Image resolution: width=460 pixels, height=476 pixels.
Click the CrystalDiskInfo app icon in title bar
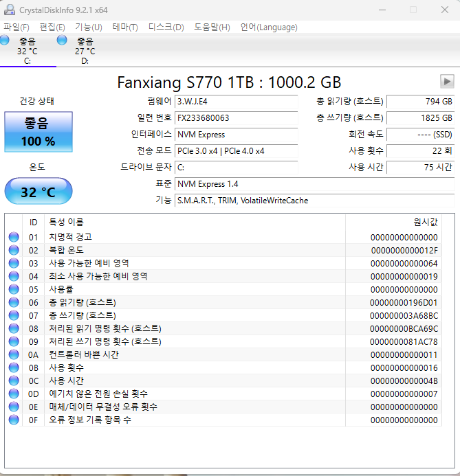click(x=9, y=10)
